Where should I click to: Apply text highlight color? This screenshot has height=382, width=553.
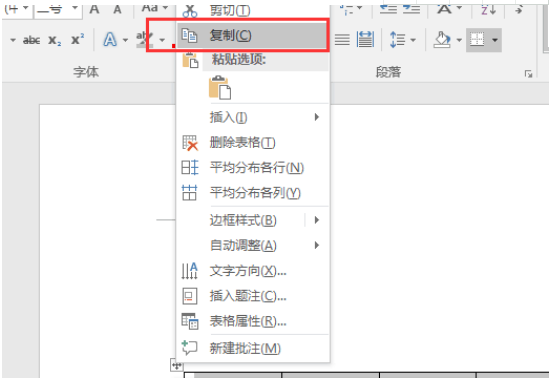(145, 40)
